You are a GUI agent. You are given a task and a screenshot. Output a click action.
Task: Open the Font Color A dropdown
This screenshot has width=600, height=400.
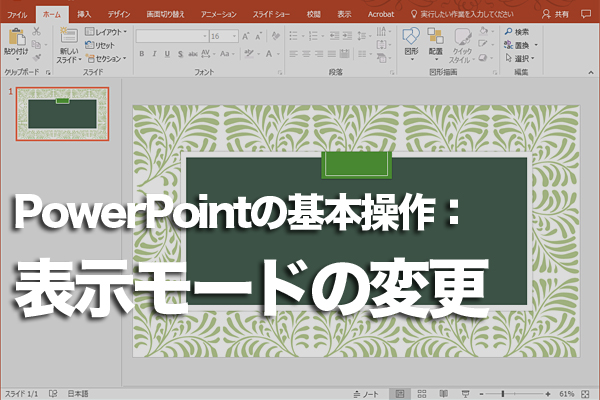[x=273, y=54]
